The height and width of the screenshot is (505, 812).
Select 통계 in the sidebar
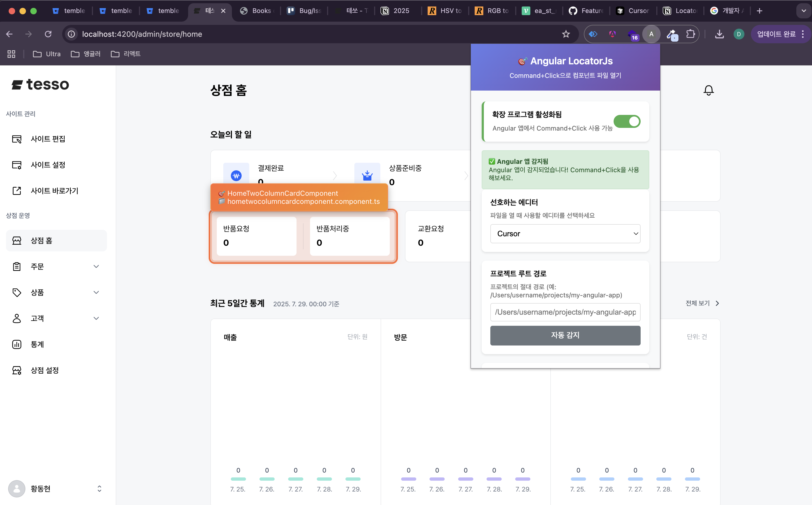[x=37, y=344]
